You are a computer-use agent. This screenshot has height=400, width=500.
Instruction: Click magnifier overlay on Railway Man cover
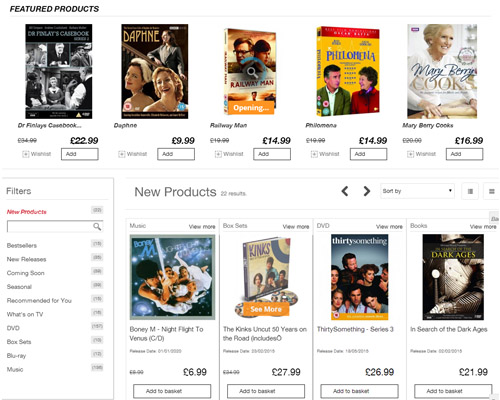tap(252, 71)
